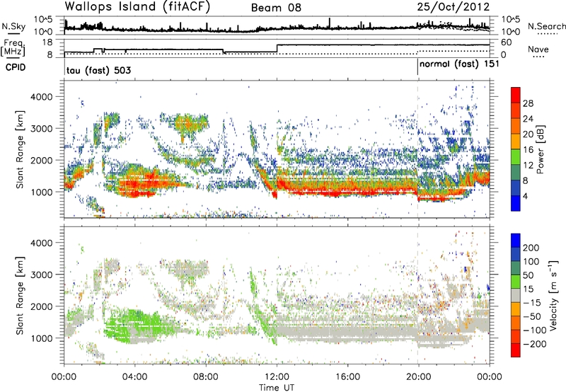Click the '16' tick on Power scale
Image resolution: width=566 pixels, height=392 pixels.
click(x=528, y=150)
